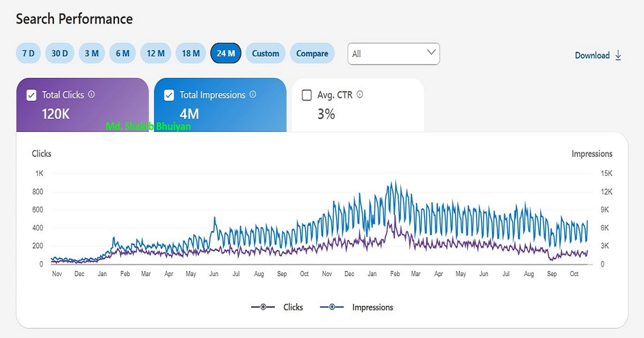Viewport: 644px width, 338px height.
Task: Open the info icon beside Total Clicks
Action: pyautogui.click(x=91, y=94)
